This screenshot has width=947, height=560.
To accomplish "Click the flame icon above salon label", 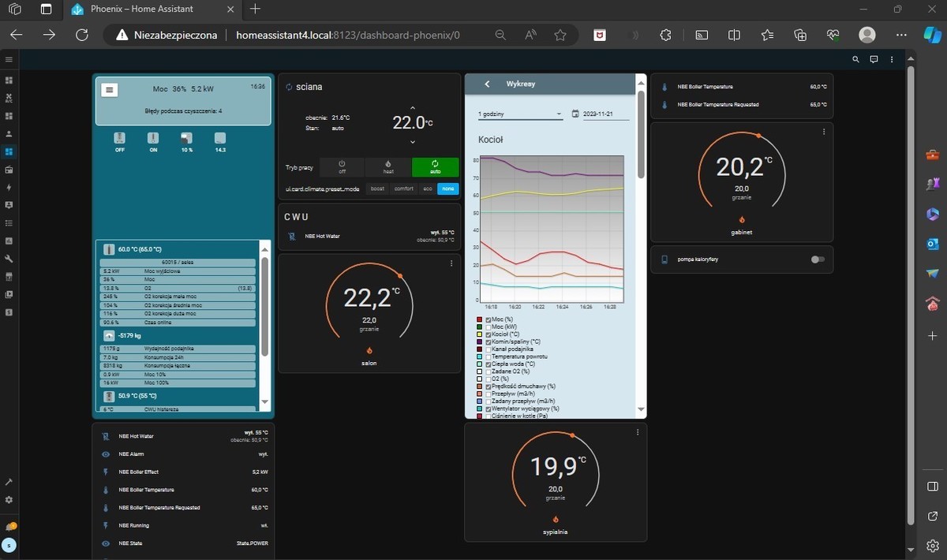I will [x=369, y=350].
